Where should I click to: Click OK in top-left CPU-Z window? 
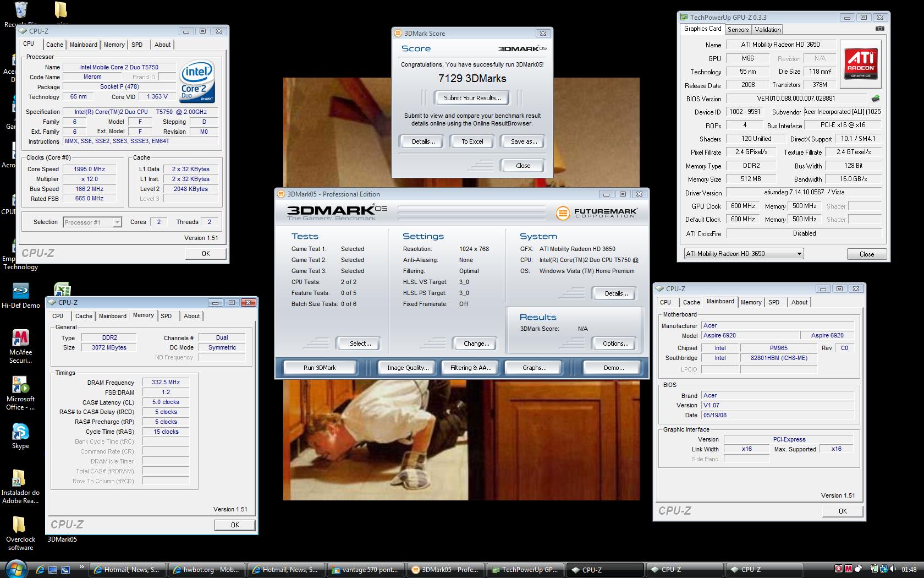pyautogui.click(x=206, y=254)
